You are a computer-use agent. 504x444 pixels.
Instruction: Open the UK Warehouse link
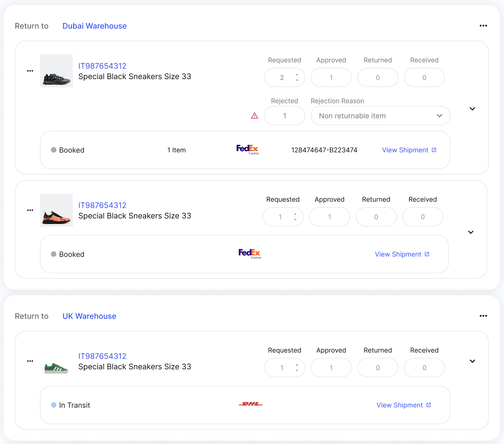89,316
